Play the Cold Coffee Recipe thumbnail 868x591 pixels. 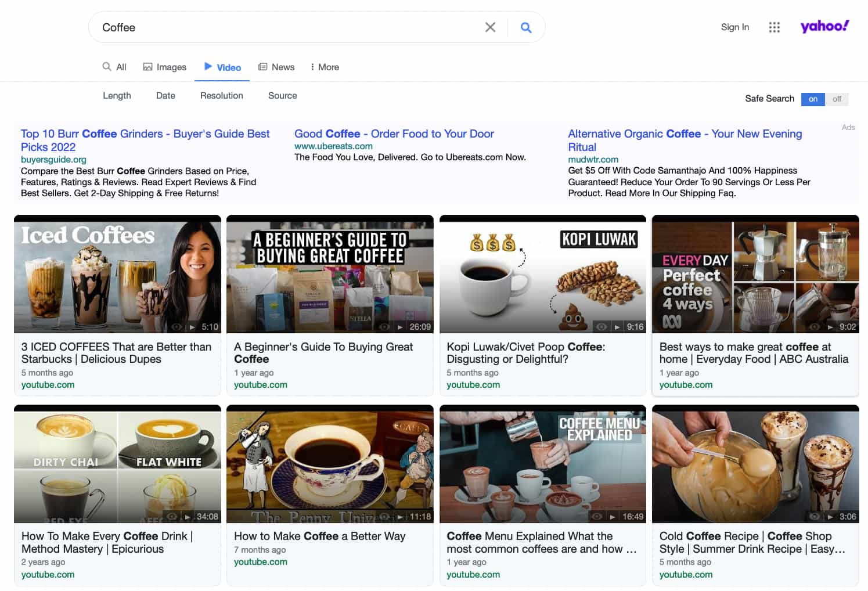click(755, 464)
